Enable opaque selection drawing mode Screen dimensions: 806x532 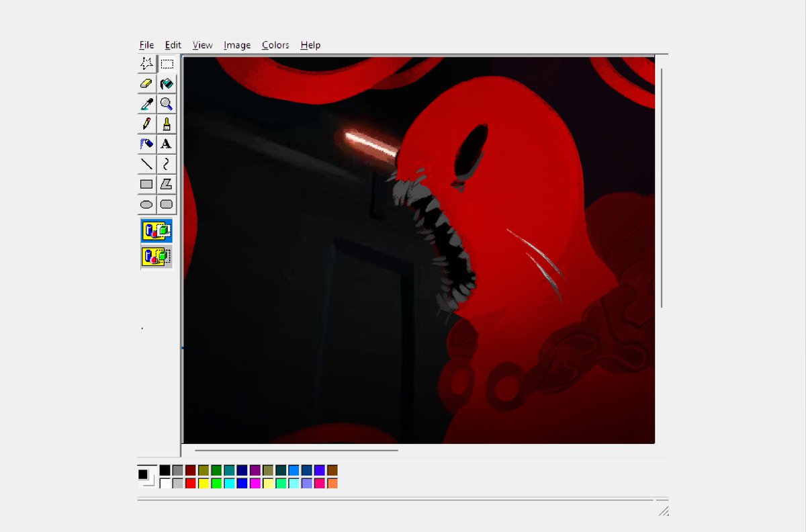pyautogui.click(x=156, y=230)
